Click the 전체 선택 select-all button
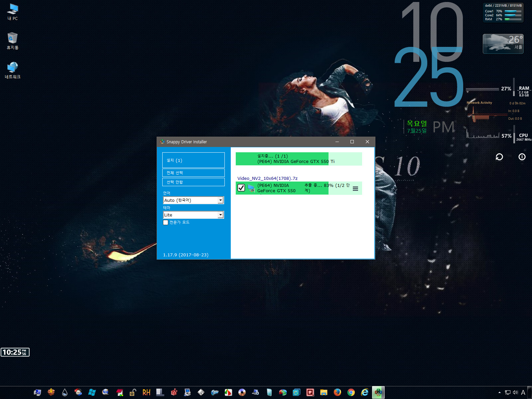Image resolution: width=532 pixels, height=399 pixels. 193,173
